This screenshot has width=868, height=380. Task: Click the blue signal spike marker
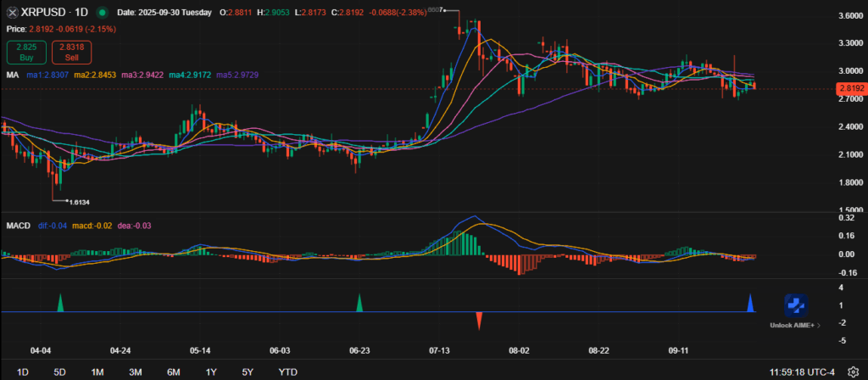coord(750,303)
